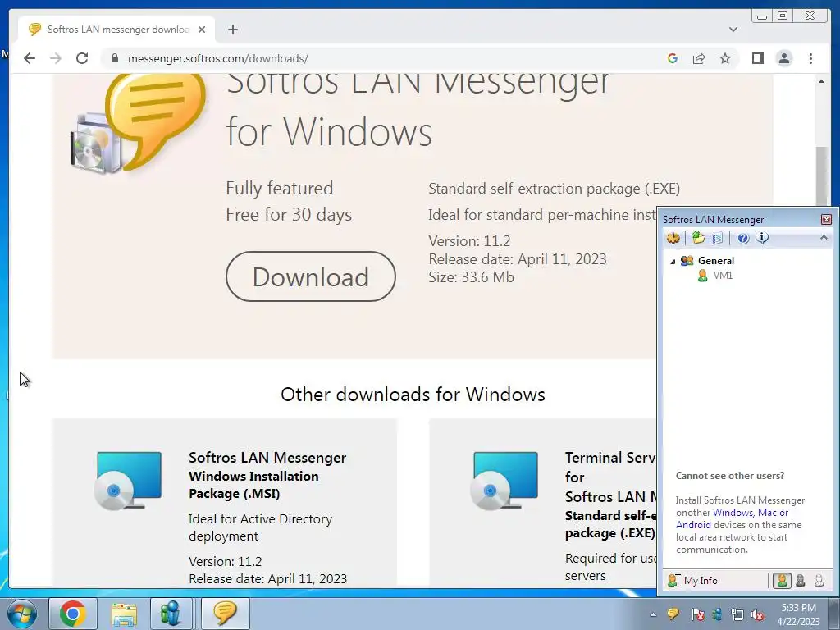Bookmark this page with the star icon
The image size is (840, 630).
(x=725, y=58)
